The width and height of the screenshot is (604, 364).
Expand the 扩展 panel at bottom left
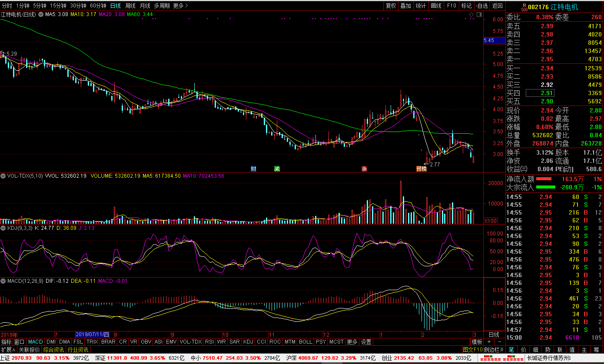[x=8, y=350]
